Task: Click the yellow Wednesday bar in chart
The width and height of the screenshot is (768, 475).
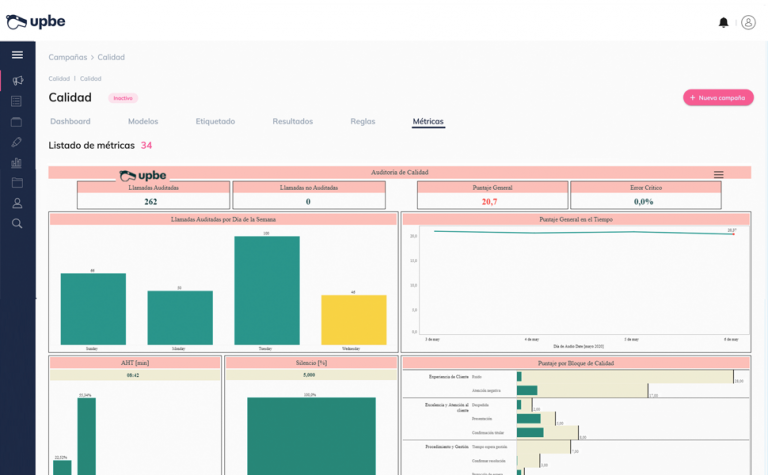Action: (x=353, y=319)
